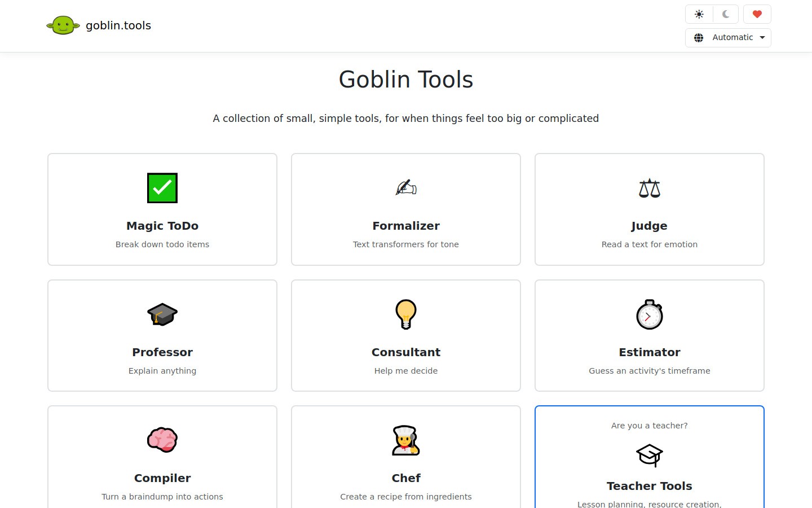Viewport: 812px width, 508px height.
Task: Click the Teacher Tools graduation cap icon
Action: coord(649,455)
